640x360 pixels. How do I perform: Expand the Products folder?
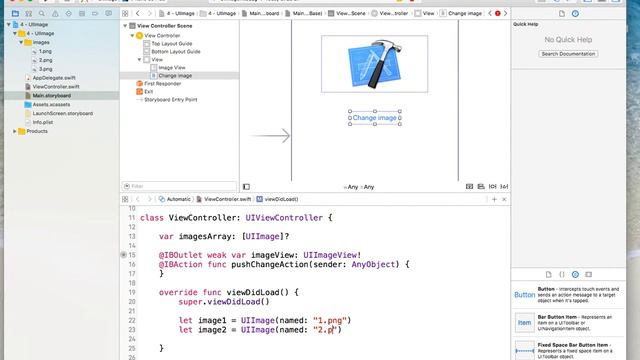point(15,131)
